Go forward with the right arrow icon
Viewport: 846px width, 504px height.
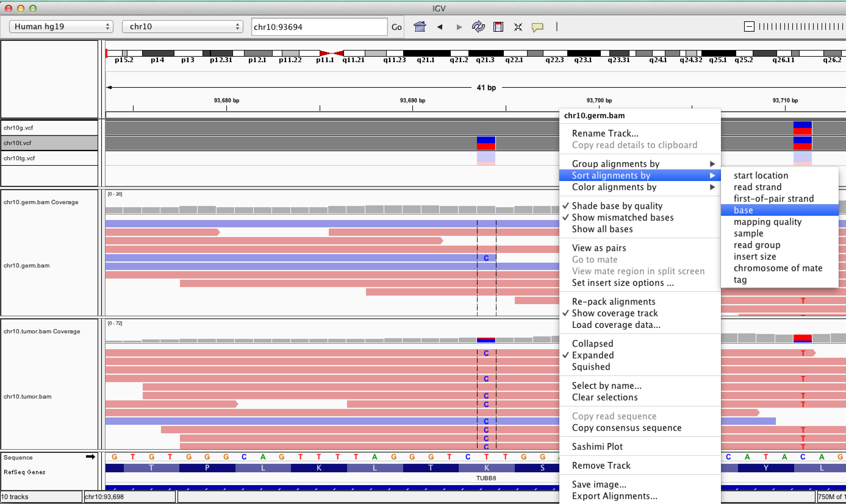pyautogui.click(x=459, y=27)
